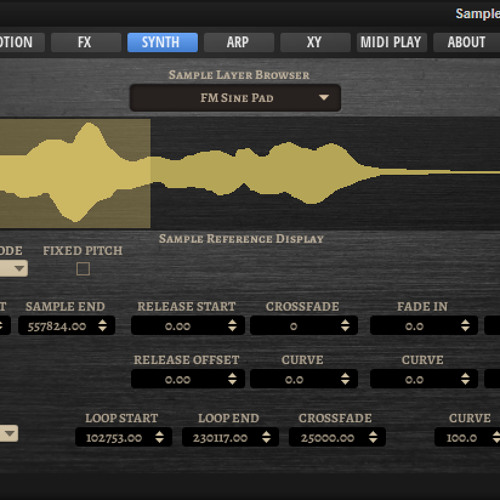Image resolution: width=500 pixels, height=500 pixels.
Task: Adjust upper Crossfade stepper showing 0
Action: 345,326
